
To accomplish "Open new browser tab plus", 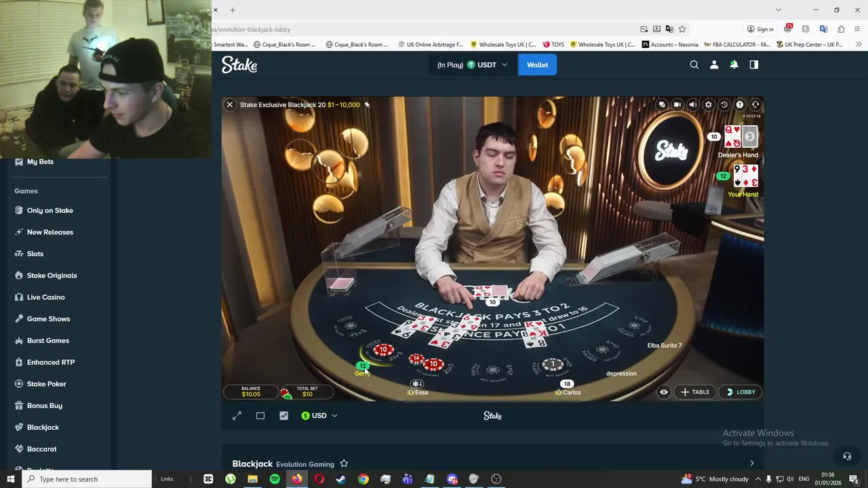I will [233, 10].
